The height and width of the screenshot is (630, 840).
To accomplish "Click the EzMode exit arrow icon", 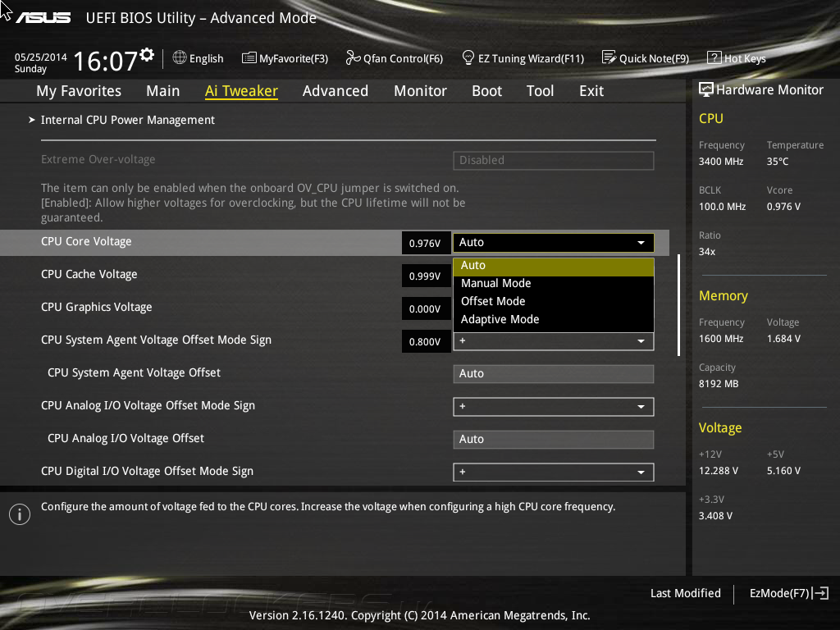I will point(820,593).
